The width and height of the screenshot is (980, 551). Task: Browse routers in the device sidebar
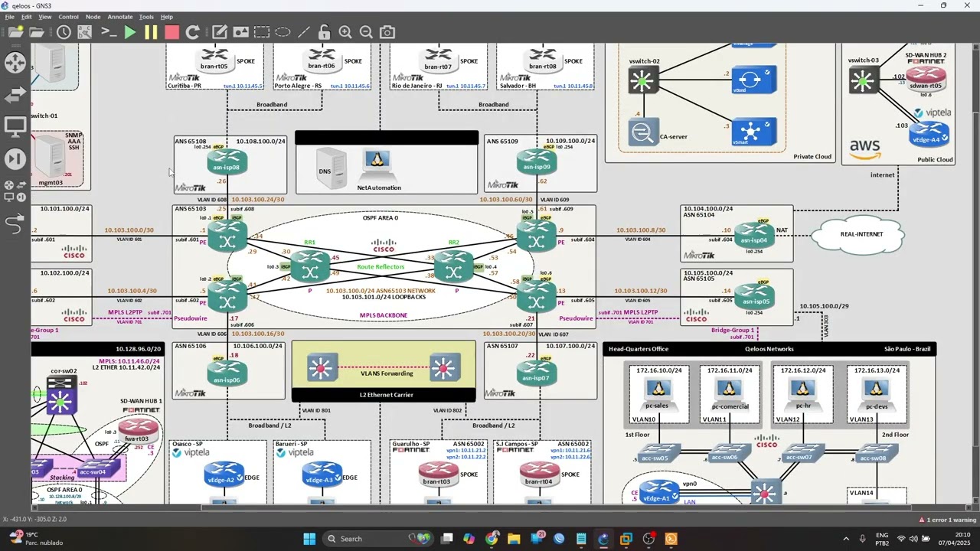tap(15, 63)
